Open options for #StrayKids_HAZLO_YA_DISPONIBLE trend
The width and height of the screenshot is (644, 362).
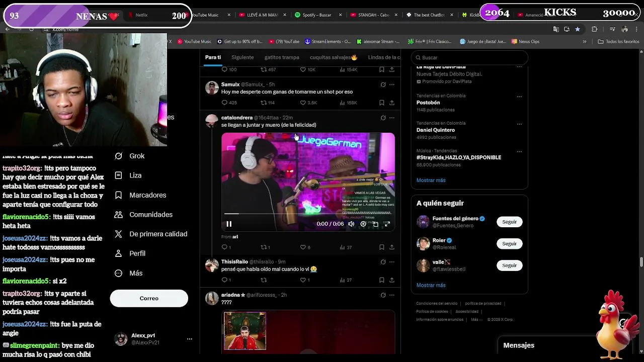[x=519, y=151]
